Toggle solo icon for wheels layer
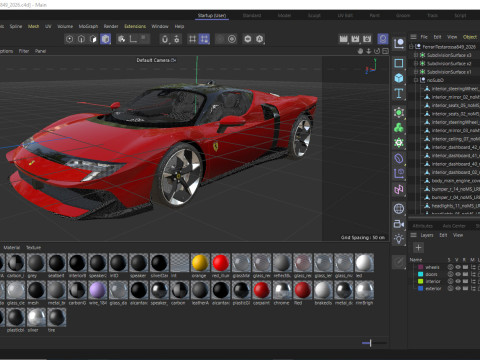480x360 pixels. [x=450, y=267]
